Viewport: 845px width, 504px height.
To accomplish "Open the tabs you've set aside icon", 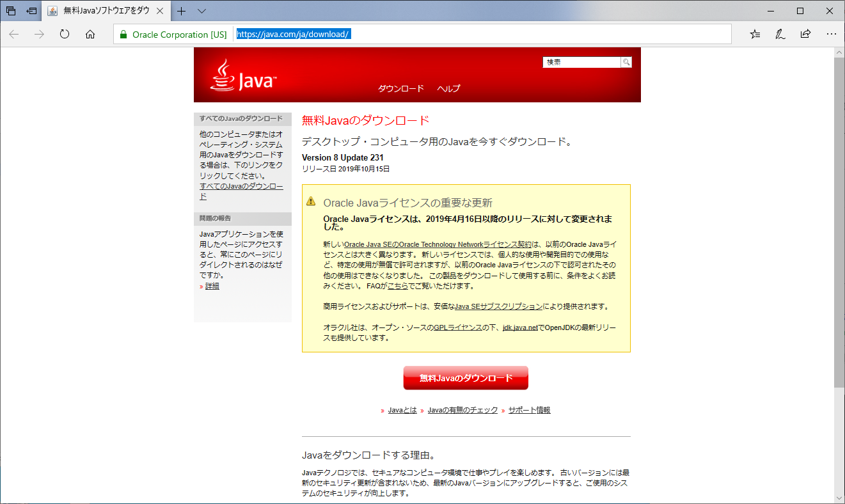I will point(11,11).
